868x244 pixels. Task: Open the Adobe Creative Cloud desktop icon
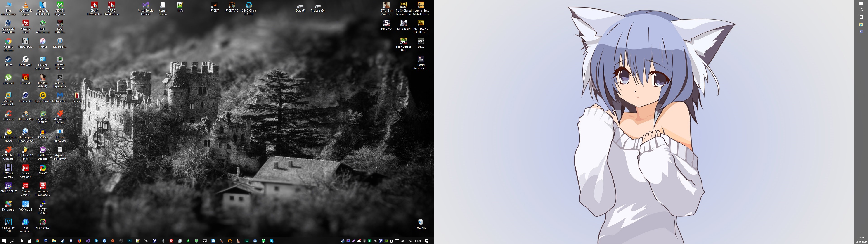click(26, 190)
